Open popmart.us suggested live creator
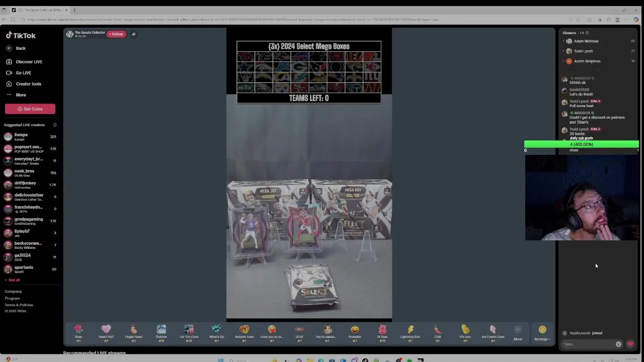This screenshot has width=644, height=362. pos(30,149)
